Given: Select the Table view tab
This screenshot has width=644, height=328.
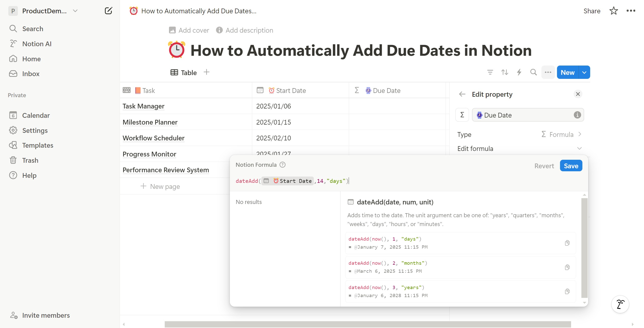Looking at the screenshot, I should 184,73.
